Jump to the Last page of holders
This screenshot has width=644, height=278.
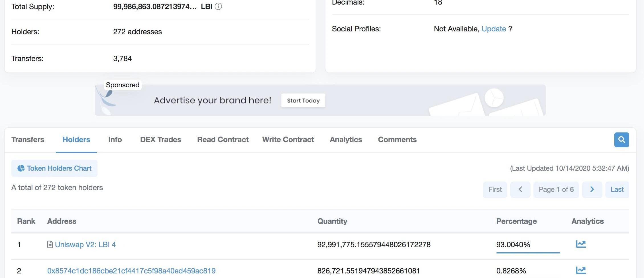[x=617, y=190]
